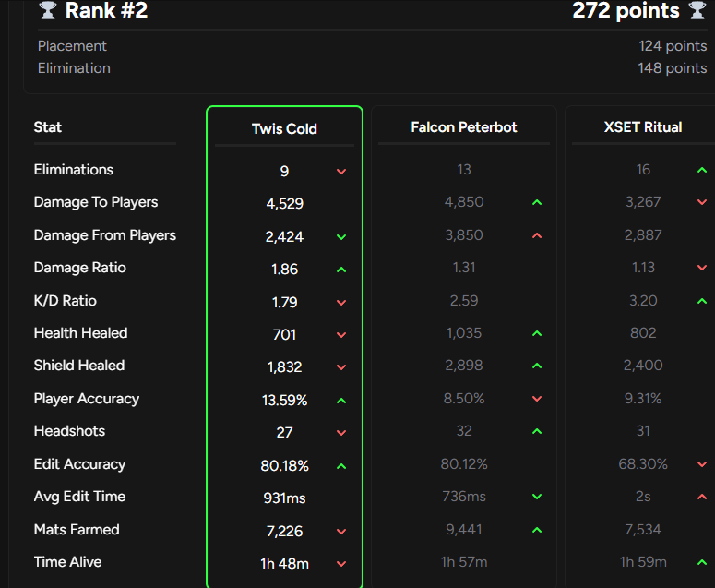Click the Time Alive row label
The image size is (715, 588).
[x=67, y=562]
